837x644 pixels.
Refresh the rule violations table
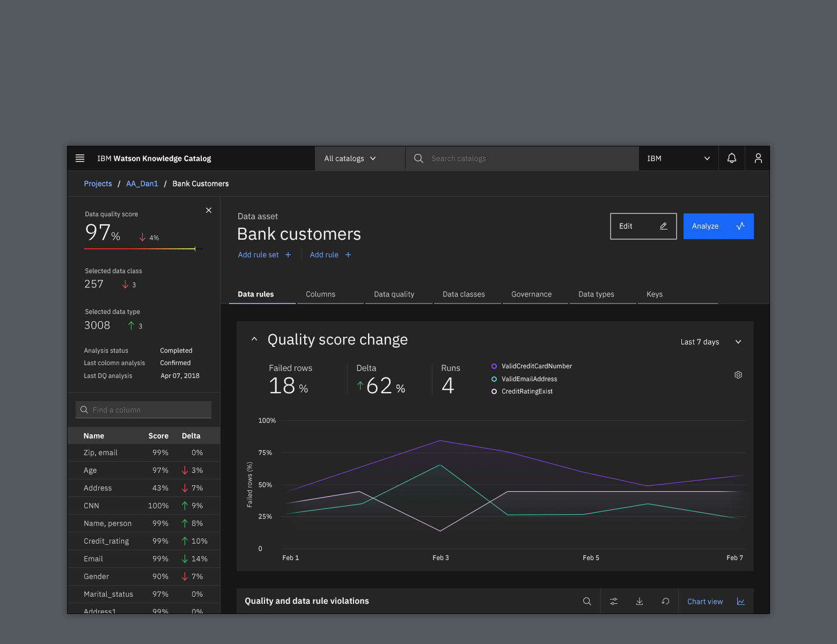tap(665, 601)
